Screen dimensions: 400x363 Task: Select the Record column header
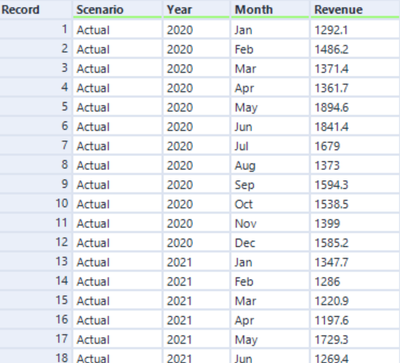pyautogui.click(x=36, y=9)
